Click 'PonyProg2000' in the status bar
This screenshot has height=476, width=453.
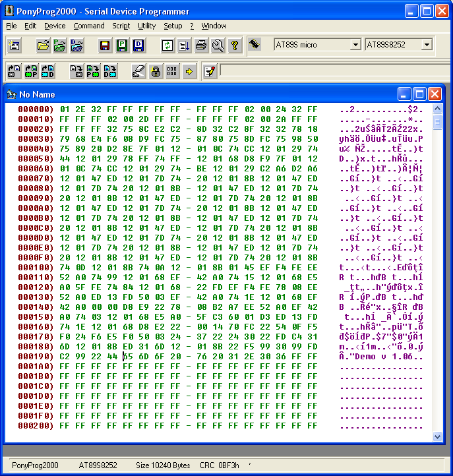pyautogui.click(x=35, y=465)
